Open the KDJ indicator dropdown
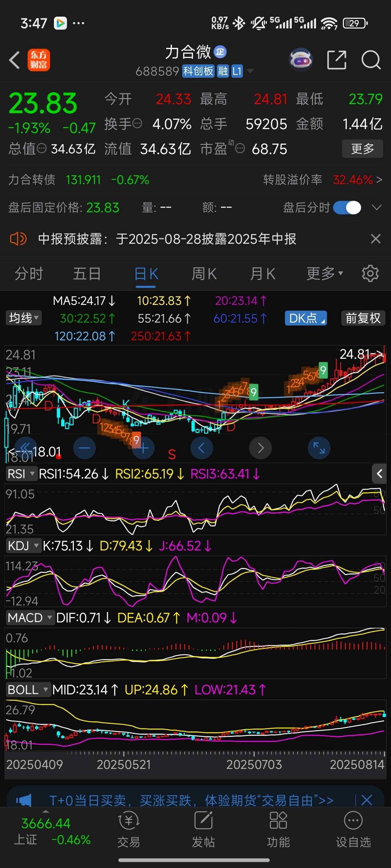391x868 pixels. tap(24, 546)
